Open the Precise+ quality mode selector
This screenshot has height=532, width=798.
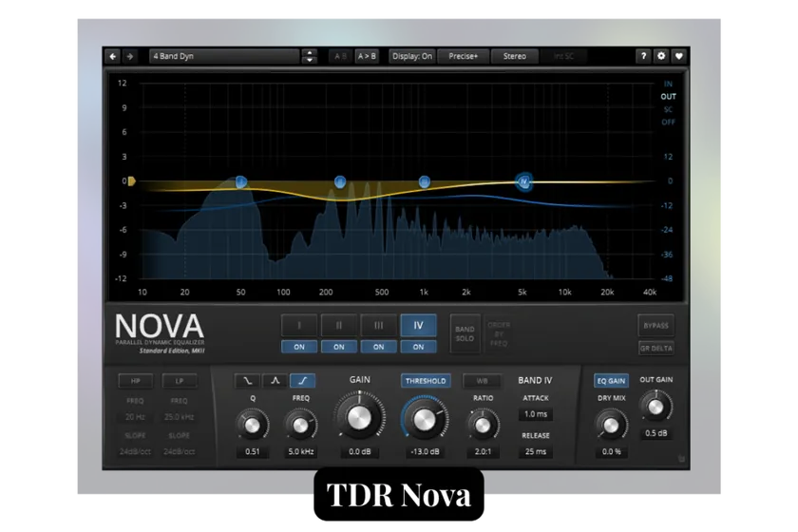(464, 56)
